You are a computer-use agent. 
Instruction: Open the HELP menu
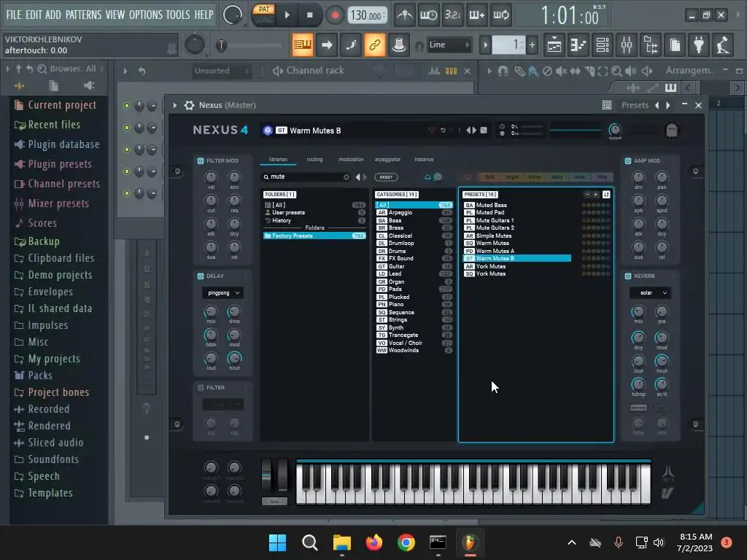204,15
